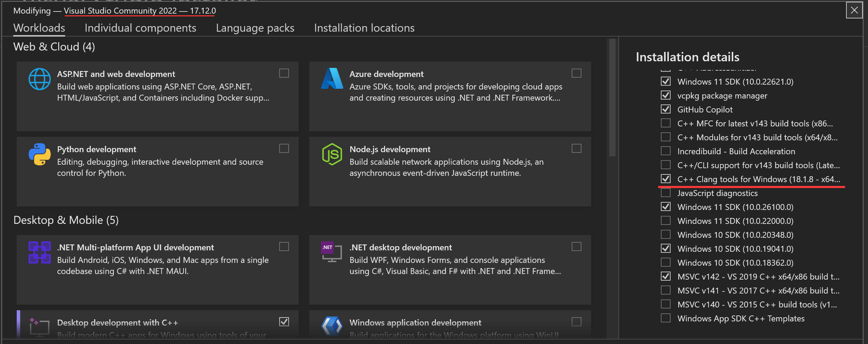This screenshot has height=344, width=868.
Task: Go to the Installation locations tab
Action: coord(364,28)
